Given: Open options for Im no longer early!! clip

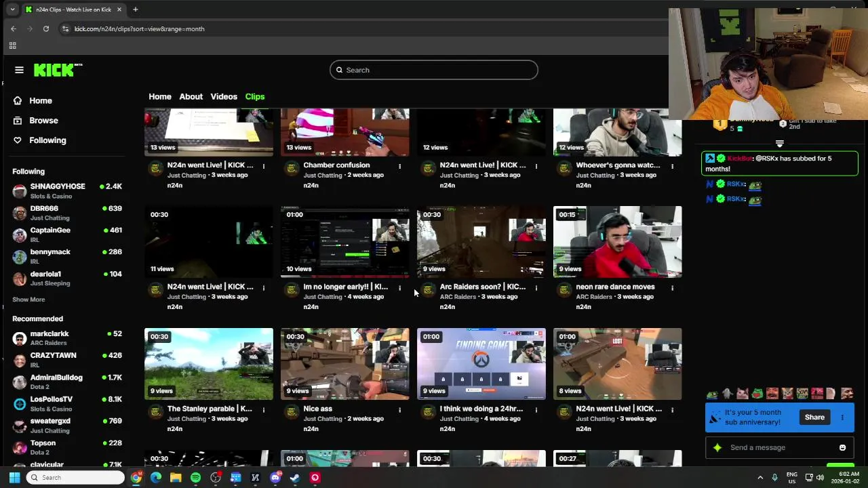Looking at the screenshot, I should tap(399, 288).
